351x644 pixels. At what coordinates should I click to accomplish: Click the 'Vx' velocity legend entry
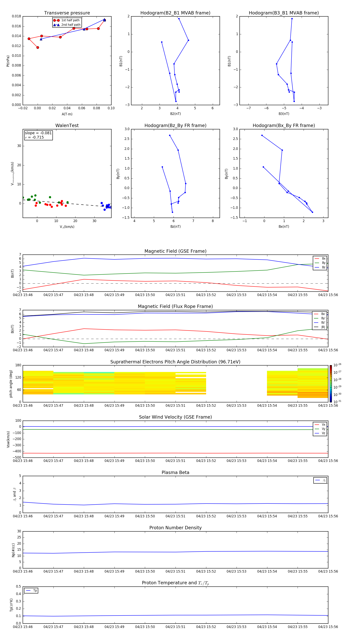[320, 424]
